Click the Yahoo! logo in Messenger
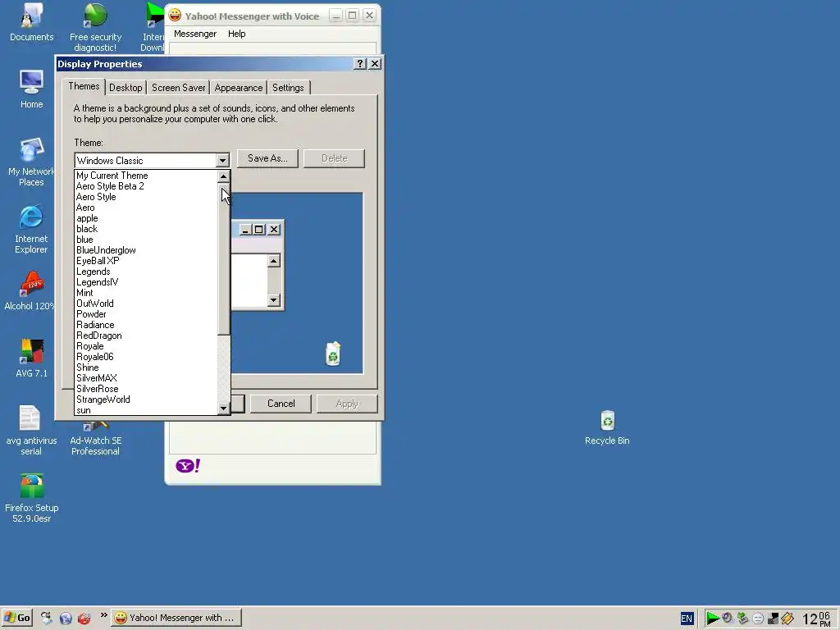Image resolution: width=840 pixels, height=630 pixels. (x=188, y=466)
